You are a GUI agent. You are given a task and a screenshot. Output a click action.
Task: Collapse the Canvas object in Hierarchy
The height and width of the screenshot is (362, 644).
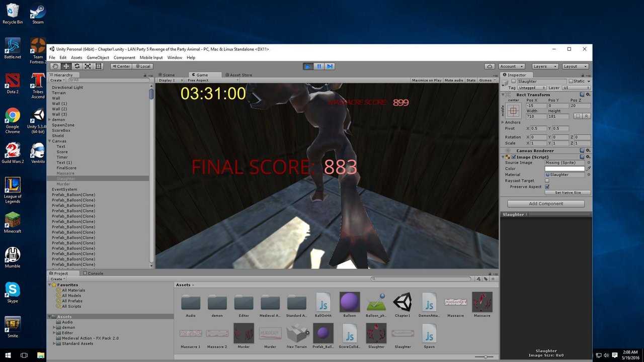(x=50, y=141)
